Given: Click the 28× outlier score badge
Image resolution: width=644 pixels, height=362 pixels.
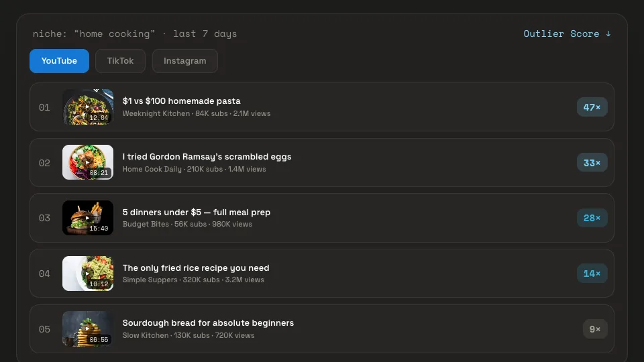Looking at the screenshot, I should [592, 218].
